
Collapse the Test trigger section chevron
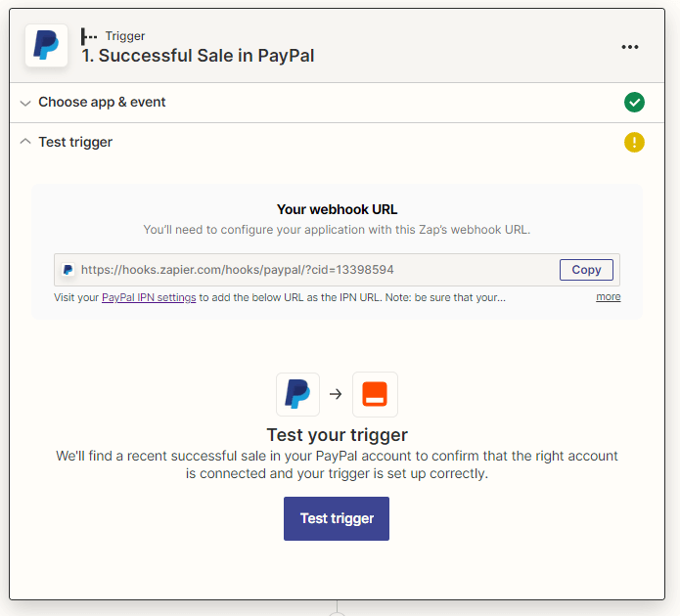pyautogui.click(x=25, y=142)
